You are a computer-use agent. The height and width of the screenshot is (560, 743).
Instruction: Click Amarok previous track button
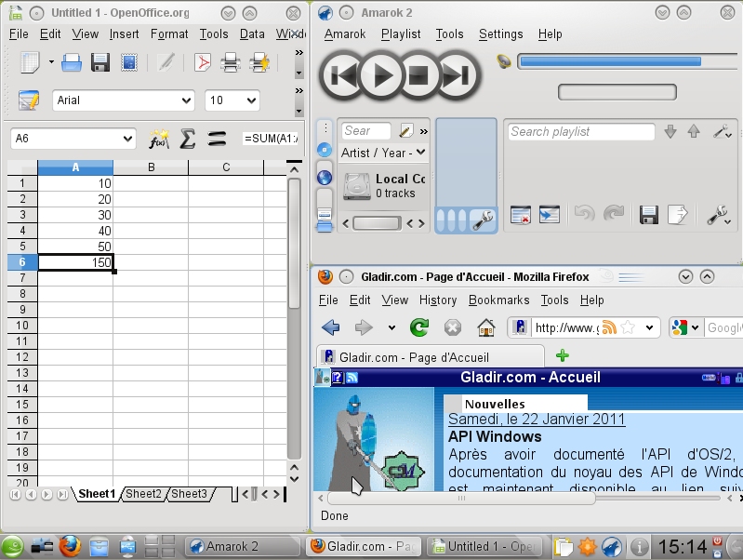coord(342,75)
